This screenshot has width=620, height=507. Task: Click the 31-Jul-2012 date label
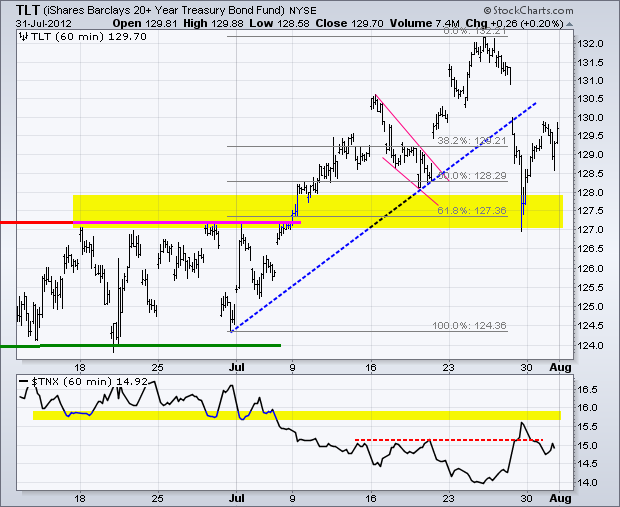click(44, 23)
